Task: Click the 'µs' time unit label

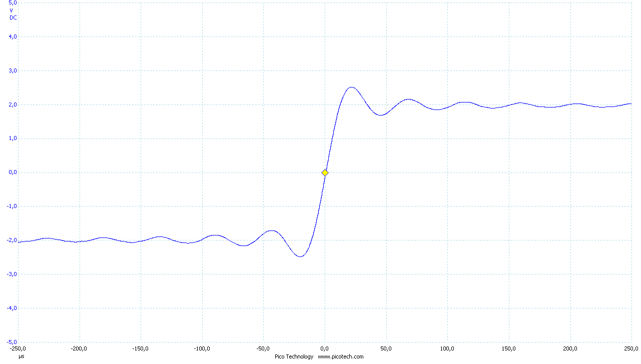Action: [22, 356]
